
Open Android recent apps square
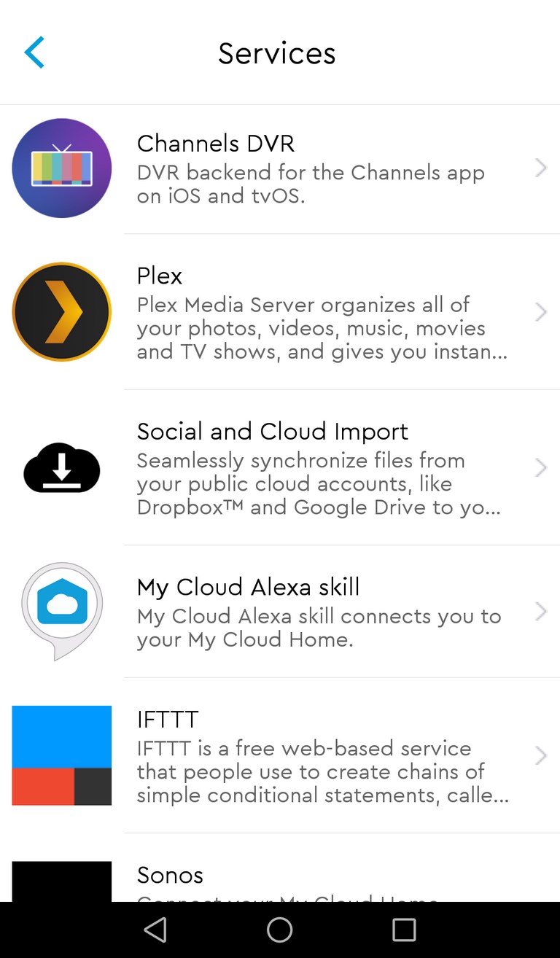(x=404, y=930)
